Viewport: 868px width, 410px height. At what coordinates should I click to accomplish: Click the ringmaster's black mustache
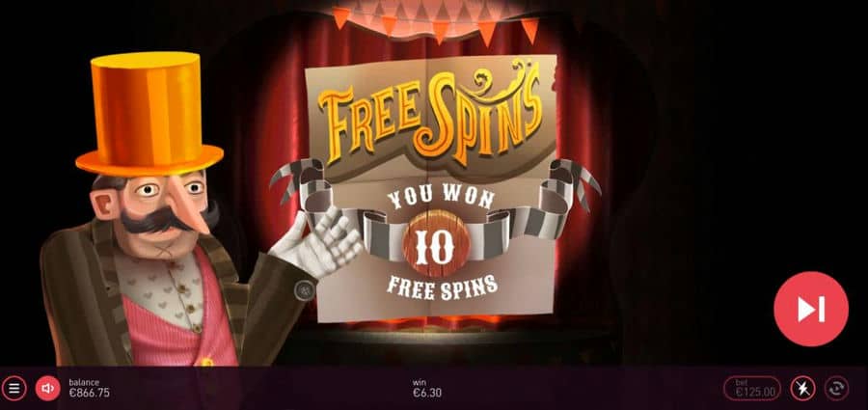coord(166,217)
